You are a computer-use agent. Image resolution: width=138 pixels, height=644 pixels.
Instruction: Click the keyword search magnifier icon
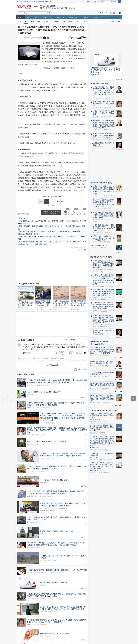pos(49,13)
